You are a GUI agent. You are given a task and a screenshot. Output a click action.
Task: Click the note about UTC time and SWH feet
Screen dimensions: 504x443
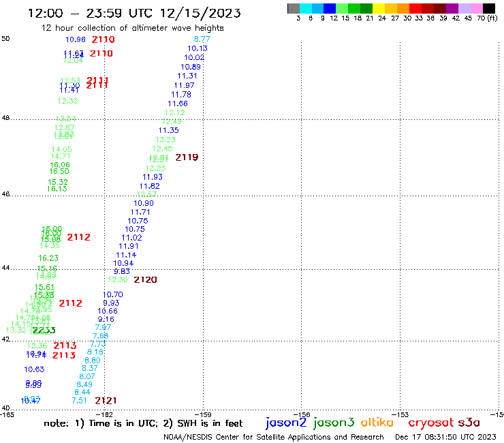(x=143, y=423)
